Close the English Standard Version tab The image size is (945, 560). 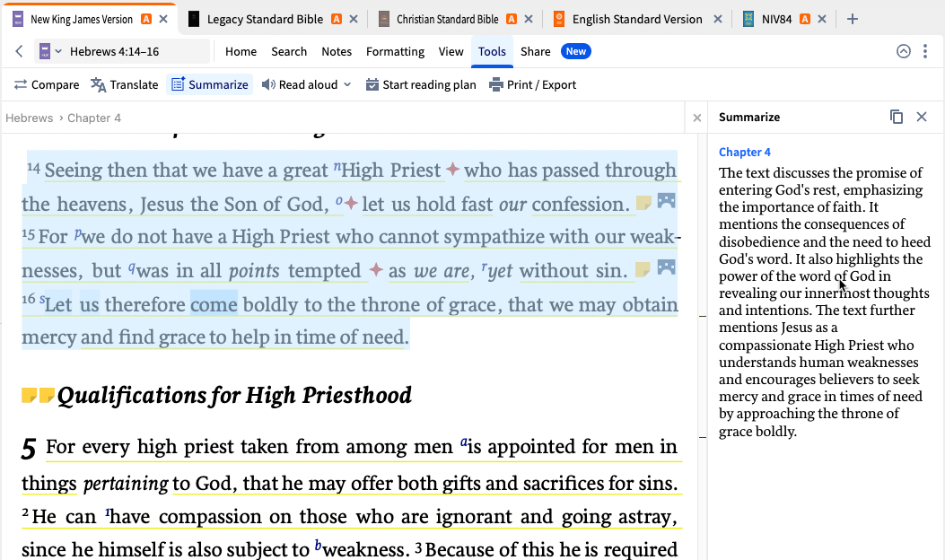coord(718,19)
